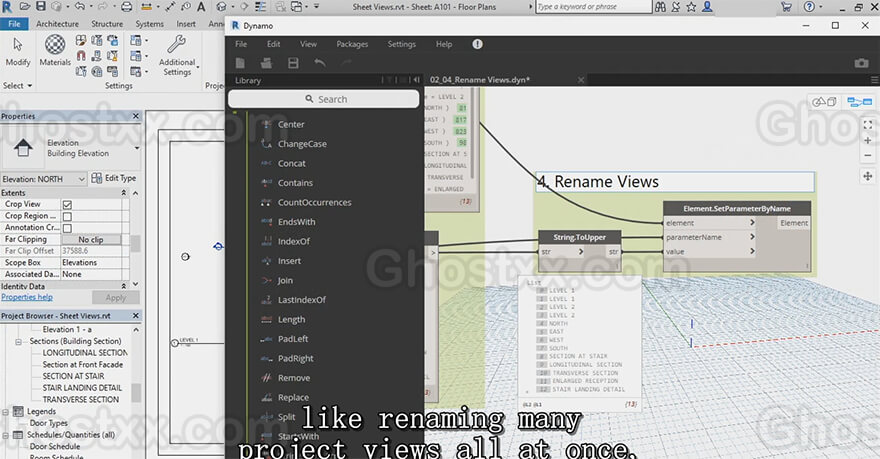Open Revit Help dropdown arrow

(x=821, y=7)
